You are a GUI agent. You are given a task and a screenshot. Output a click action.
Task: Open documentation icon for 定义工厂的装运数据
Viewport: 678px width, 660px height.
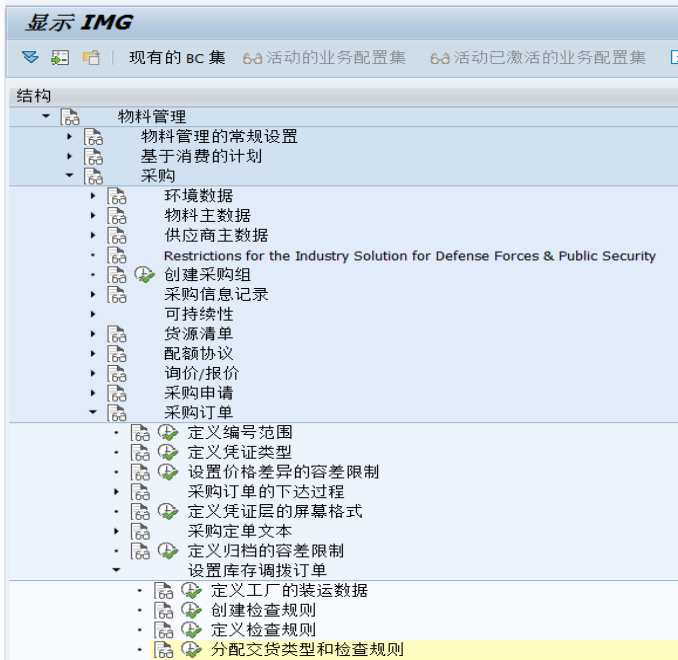coord(163,590)
